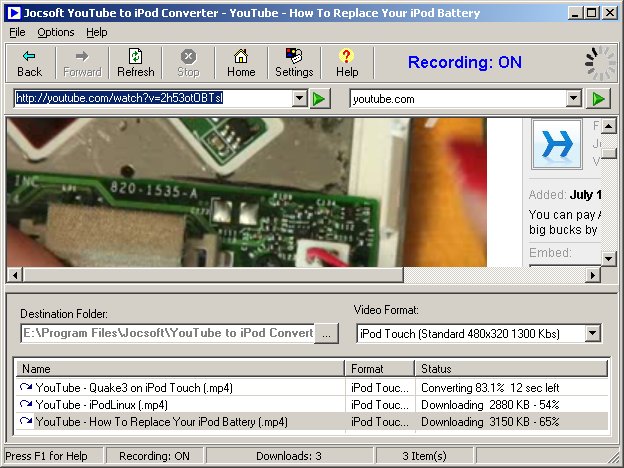
Task: Click the vertical scrollbar up arrow
Action: 609,127
